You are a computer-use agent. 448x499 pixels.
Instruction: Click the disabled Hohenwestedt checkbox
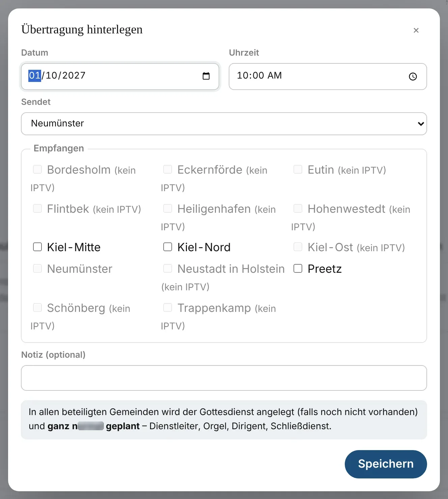tap(298, 208)
